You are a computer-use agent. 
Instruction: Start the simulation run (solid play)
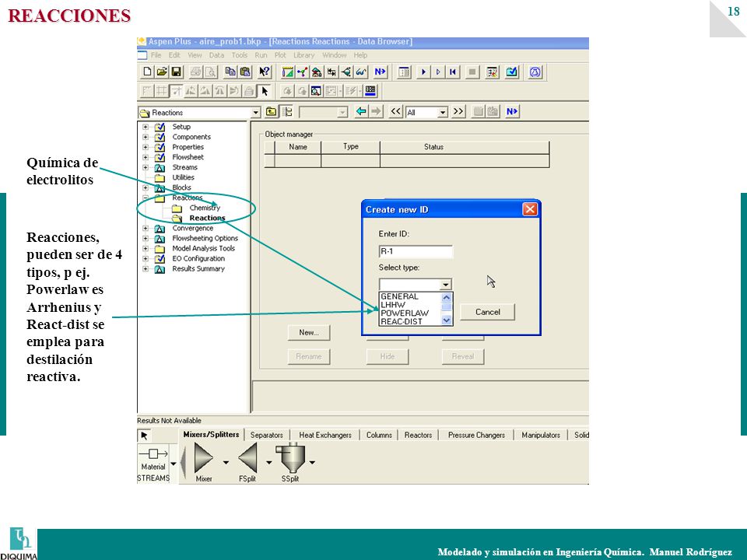click(423, 72)
